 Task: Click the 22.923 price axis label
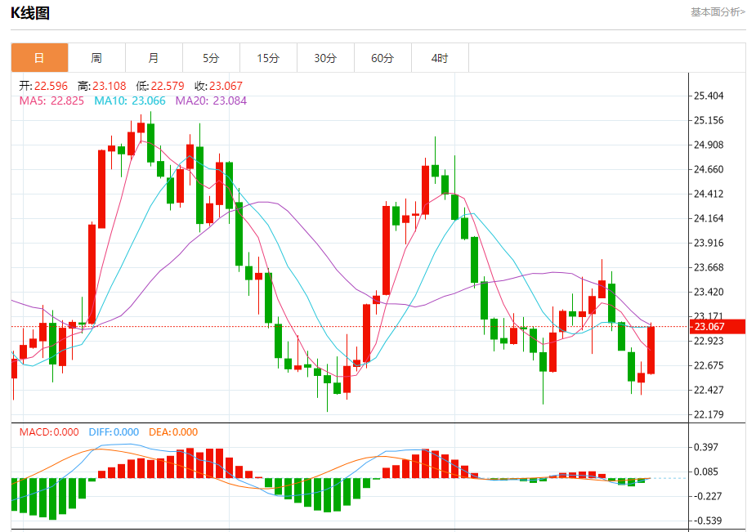(x=709, y=341)
